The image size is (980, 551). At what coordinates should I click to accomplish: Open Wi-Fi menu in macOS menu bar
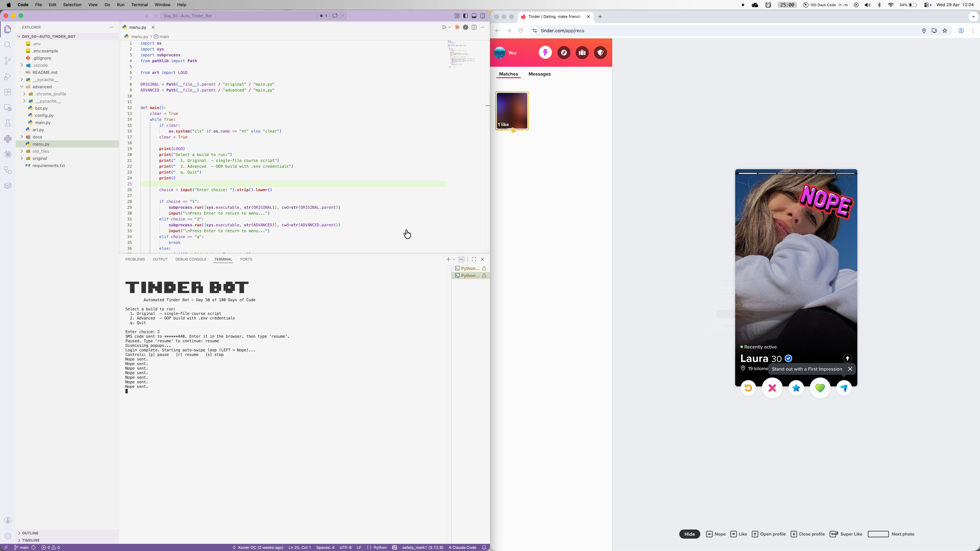click(891, 5)
